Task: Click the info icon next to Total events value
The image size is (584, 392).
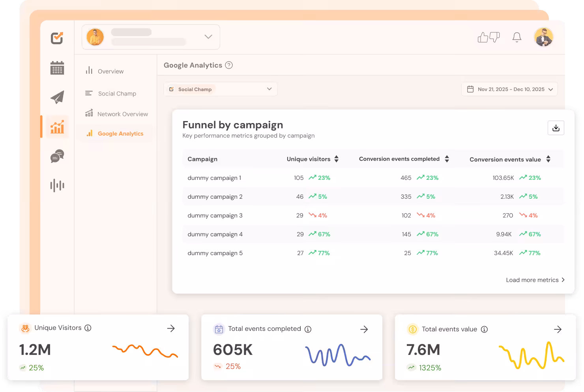Action: pyautogui.click(x=484, y=329)
